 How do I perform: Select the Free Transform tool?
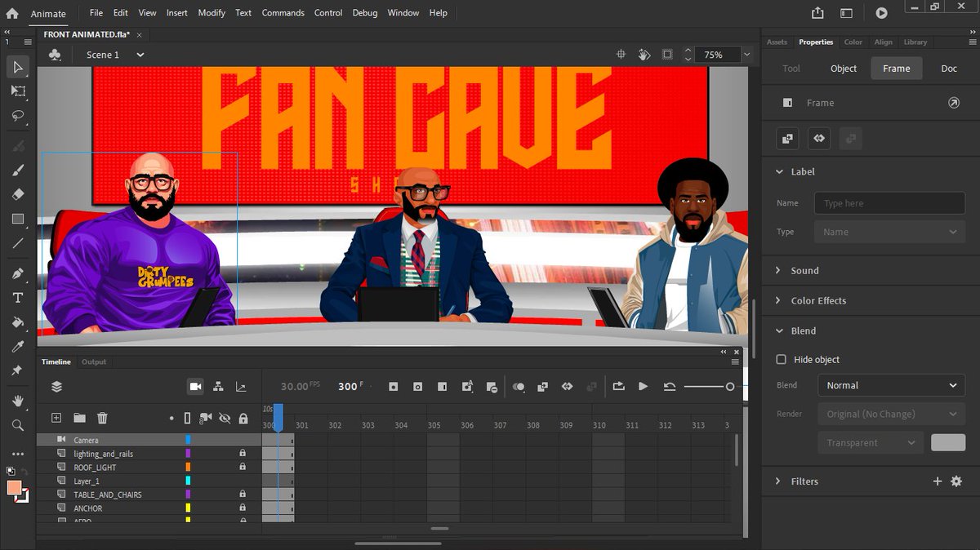18,91
